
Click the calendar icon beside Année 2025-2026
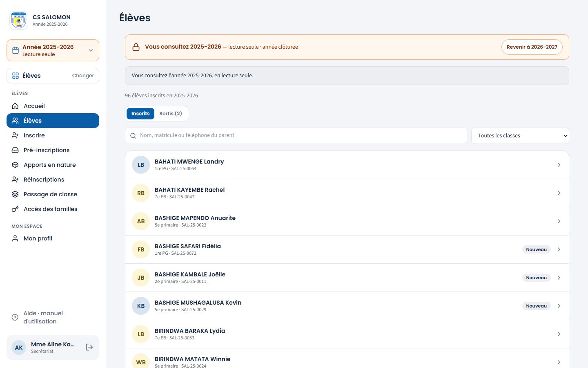16,50
